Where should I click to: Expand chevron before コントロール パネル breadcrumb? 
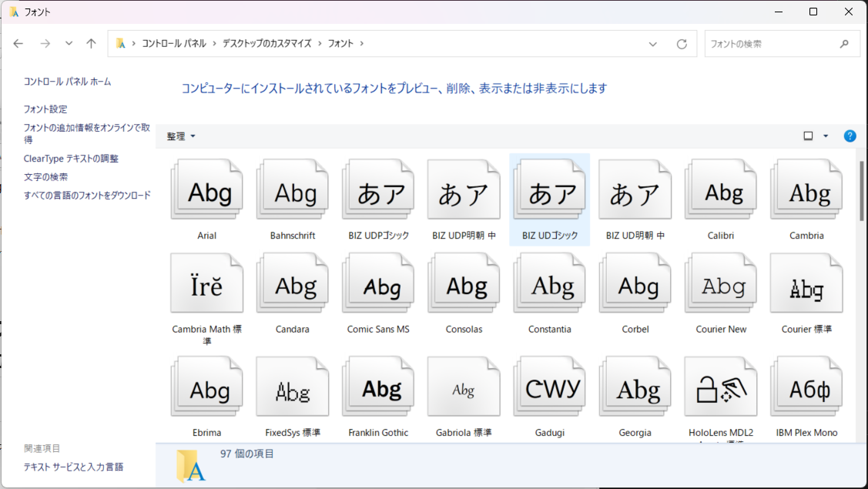133,44
